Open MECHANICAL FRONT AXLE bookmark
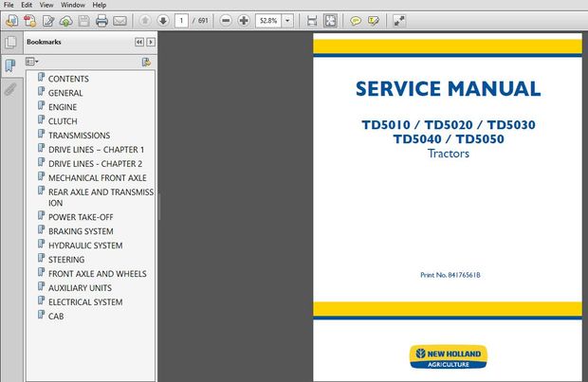The image size is (588, 382). tap(98, 177)
